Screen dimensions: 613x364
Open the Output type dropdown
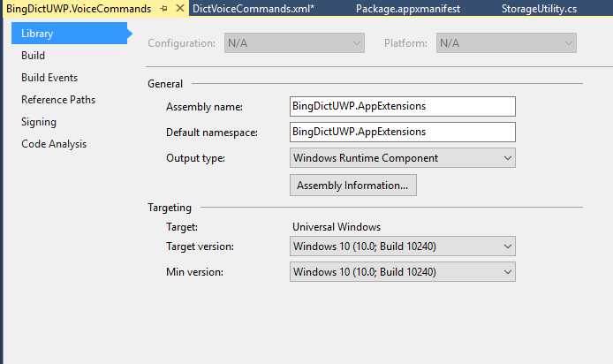pos(402,158)
